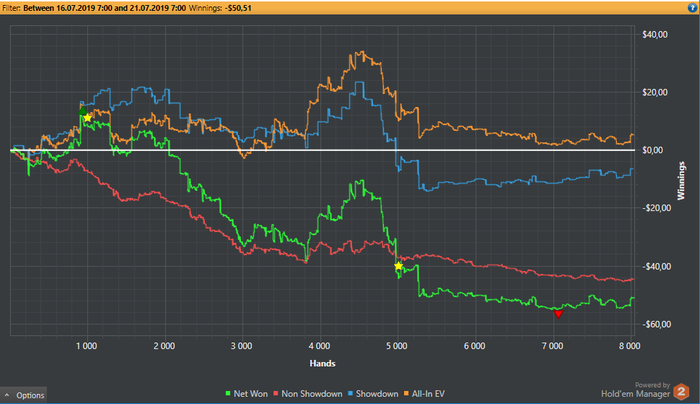The image size is (700, 404).
Task: Click the -$60,00 axis label
Action: pos(655,325)
